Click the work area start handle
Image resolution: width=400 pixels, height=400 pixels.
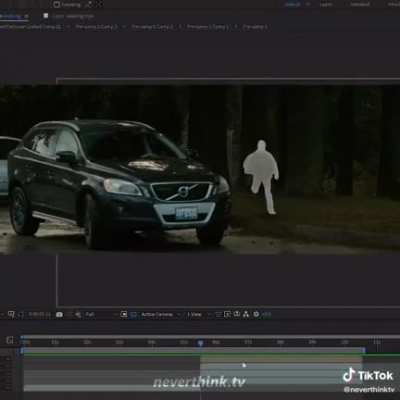point(22,350)
